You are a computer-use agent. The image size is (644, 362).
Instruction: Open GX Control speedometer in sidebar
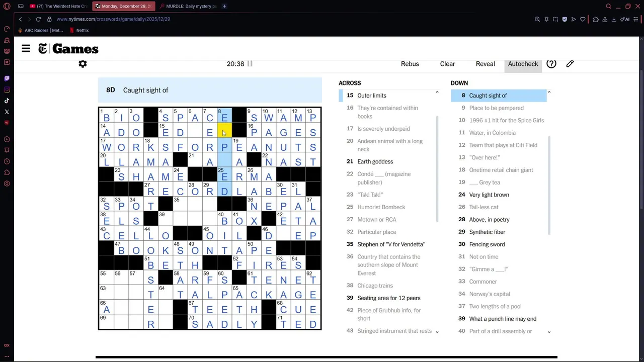[7, 29]
